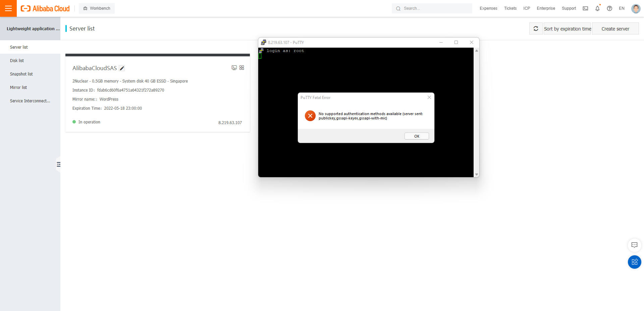
Task: Click the error icon in PuTTY dialog
Action: pyautogui.click(x=310, y=116)
